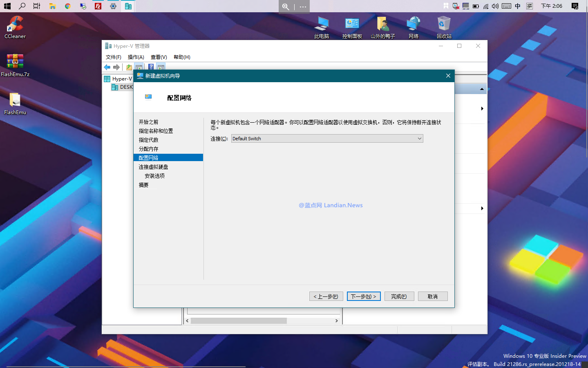588x368 pixels.
Task: Click the 拼 IME mode indicator
Action: [530, 6]
